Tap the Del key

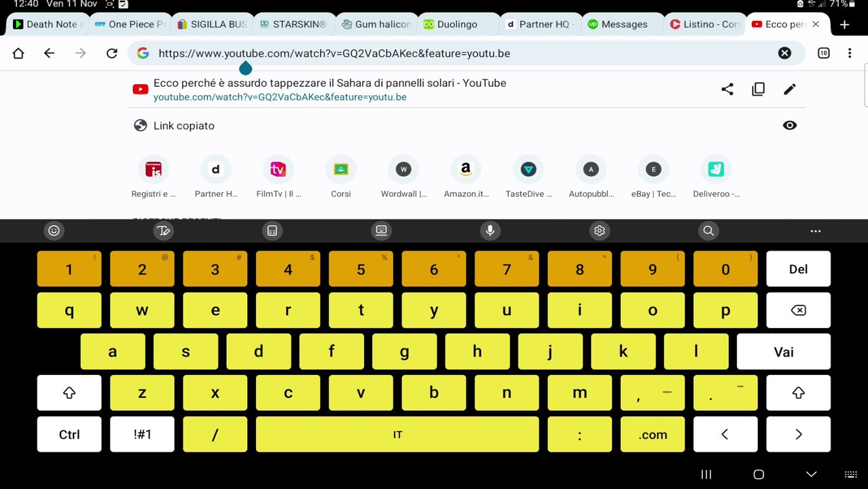click(798, 269)
